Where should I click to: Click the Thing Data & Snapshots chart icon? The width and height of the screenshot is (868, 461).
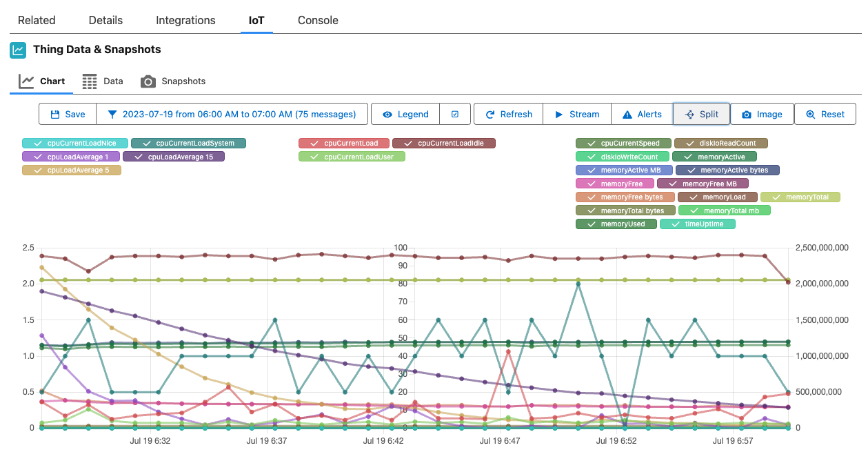[18, 50]
